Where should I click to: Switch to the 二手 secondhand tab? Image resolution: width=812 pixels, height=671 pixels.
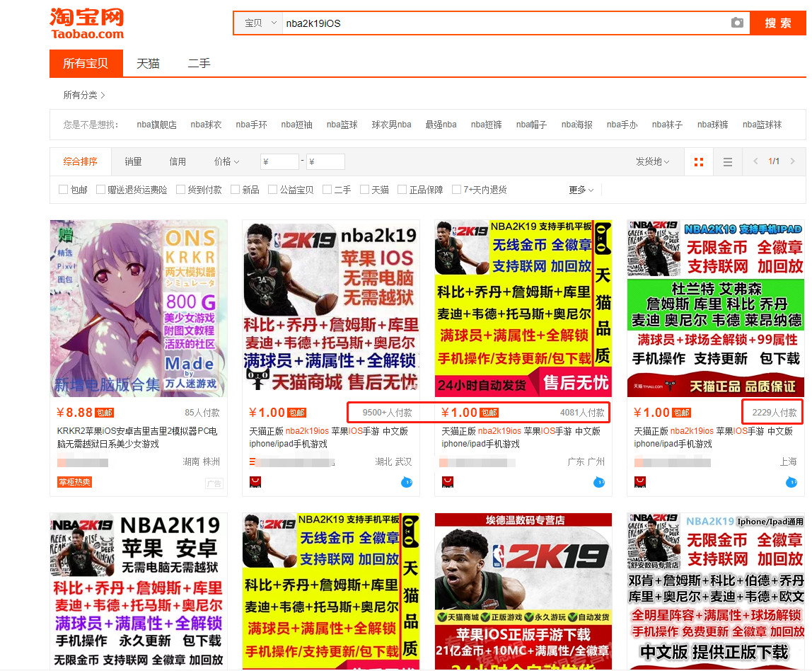coord(198,63)
